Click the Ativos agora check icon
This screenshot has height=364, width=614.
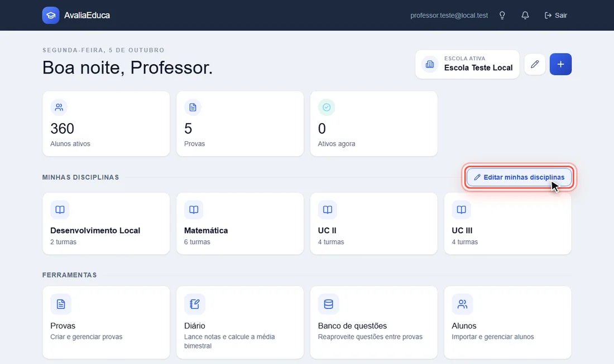pyautogui.click(x=327, y=107)
